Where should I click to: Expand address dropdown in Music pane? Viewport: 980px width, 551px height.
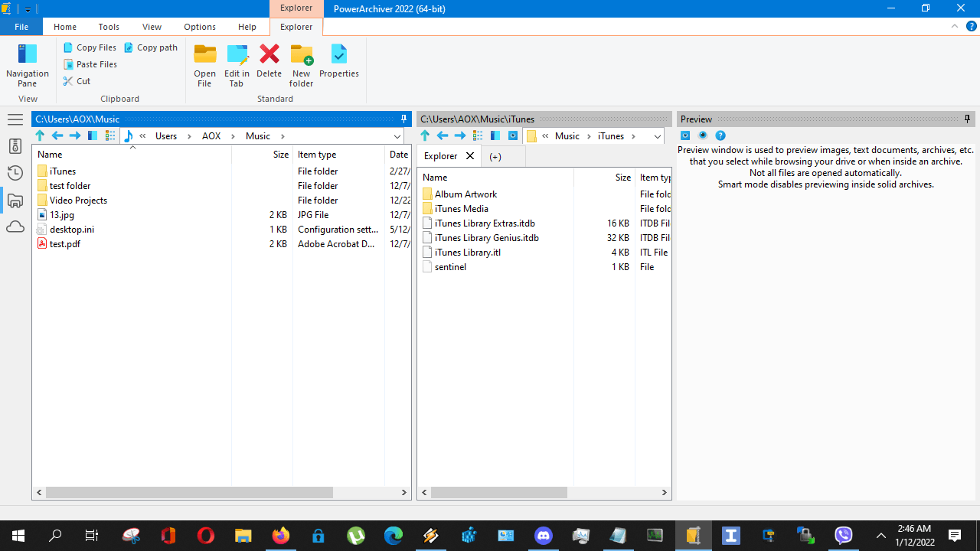397,136
